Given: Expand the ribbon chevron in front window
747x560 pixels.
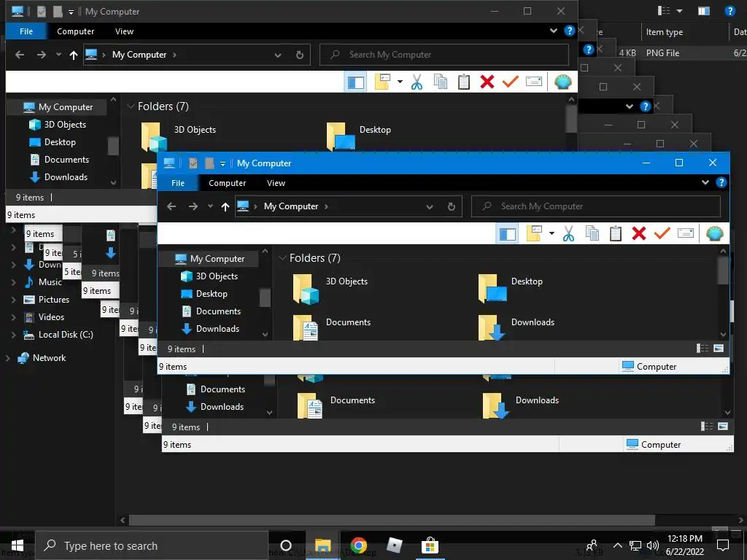Looking at the screenshot, I should (x=705, y=183).
